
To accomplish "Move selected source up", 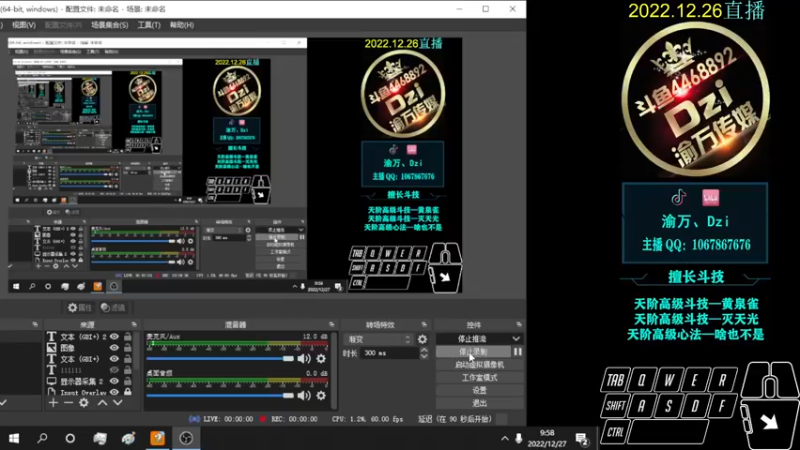I will tap(102, 403).
